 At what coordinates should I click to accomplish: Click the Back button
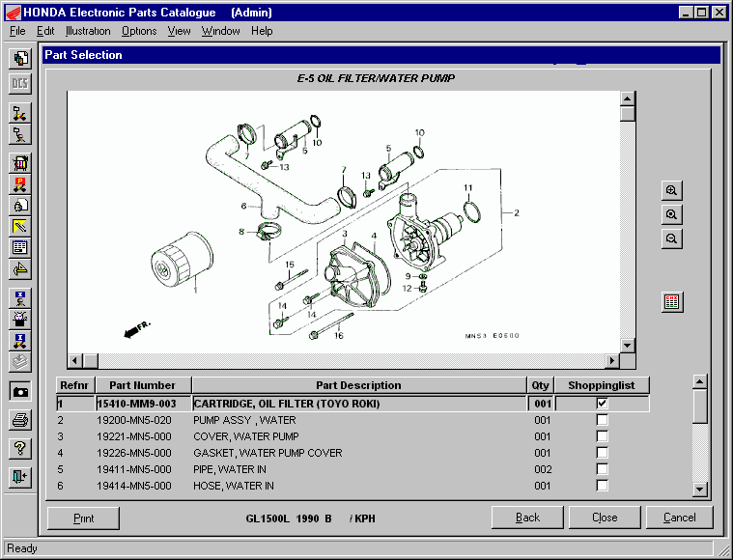point(527,518)
